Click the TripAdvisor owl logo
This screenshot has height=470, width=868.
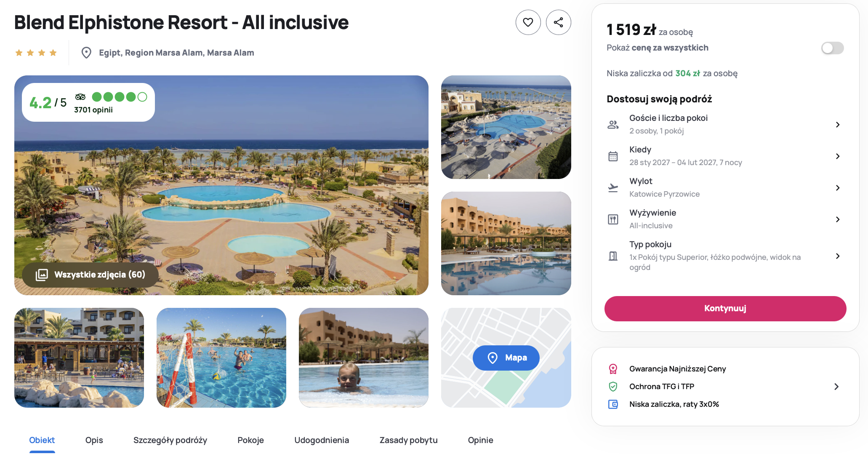pos(80,97)
